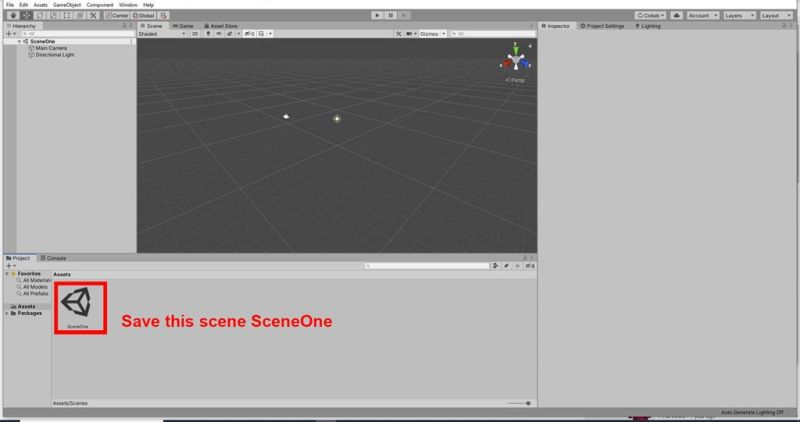The image size is (800, 422).
Task: Select the Hierarchy tab
Action: [21, 26]
